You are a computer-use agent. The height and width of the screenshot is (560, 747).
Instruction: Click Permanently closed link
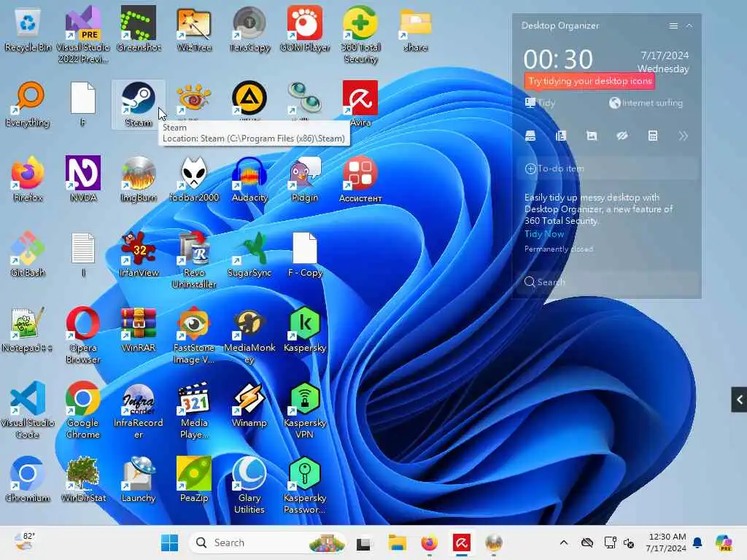coord(558,249)
